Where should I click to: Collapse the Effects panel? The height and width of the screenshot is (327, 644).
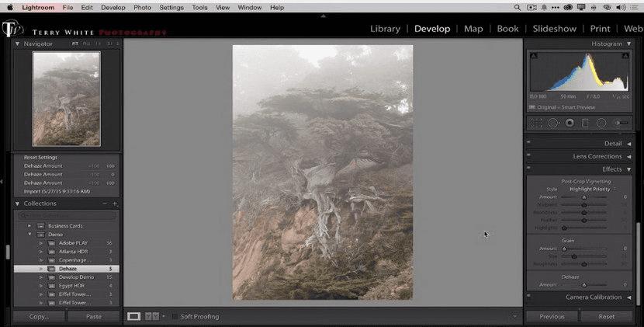click(628, 169)
